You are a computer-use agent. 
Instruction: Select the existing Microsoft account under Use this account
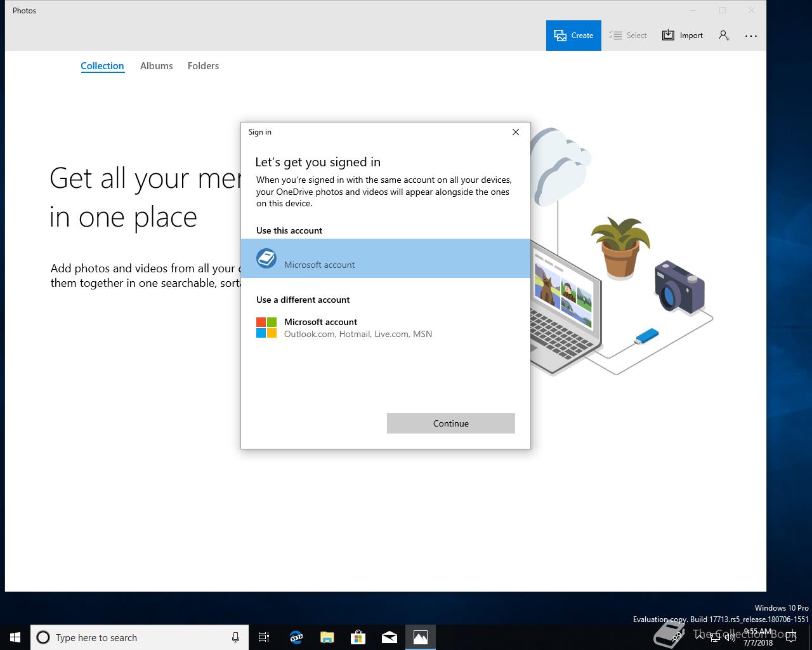click(386, 258)
